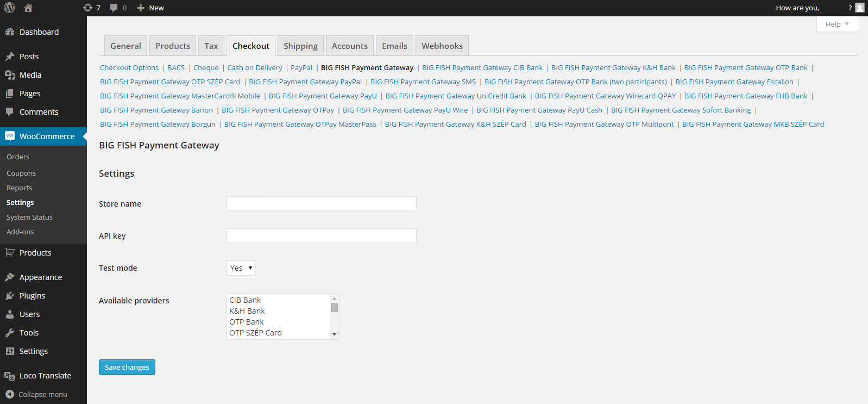The image size is (868, 404).
Task: Open Dashboard from the sidebar
Action: 39,32
